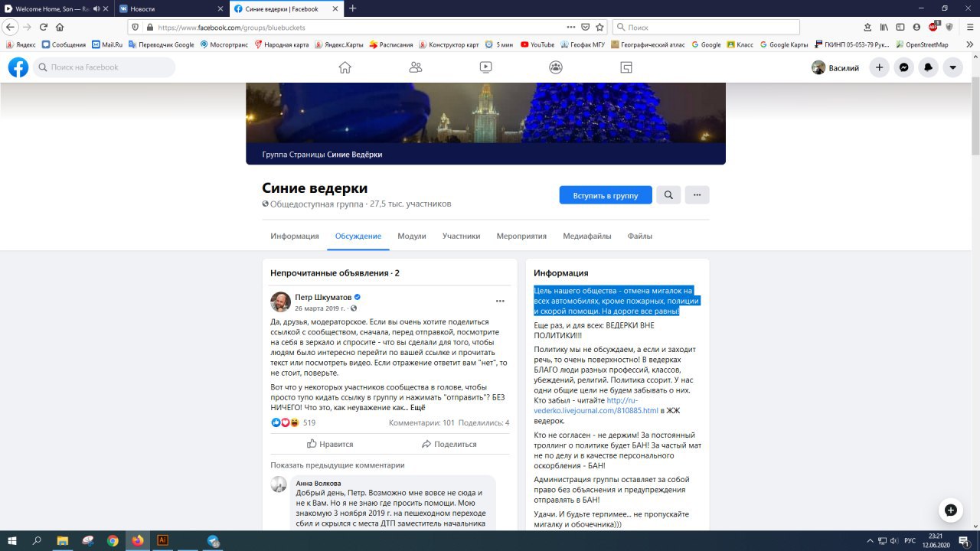Open the Gaming icon in Facebook navbar
Screen dimensions: 980x551
[626, 67]
